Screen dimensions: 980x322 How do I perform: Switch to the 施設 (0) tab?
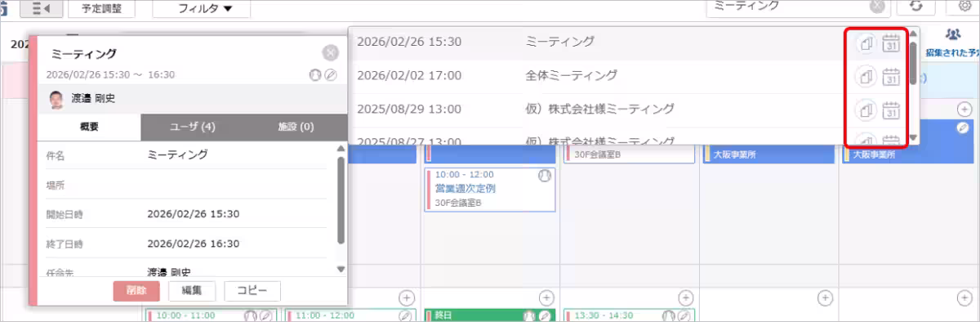coord(295,127)
